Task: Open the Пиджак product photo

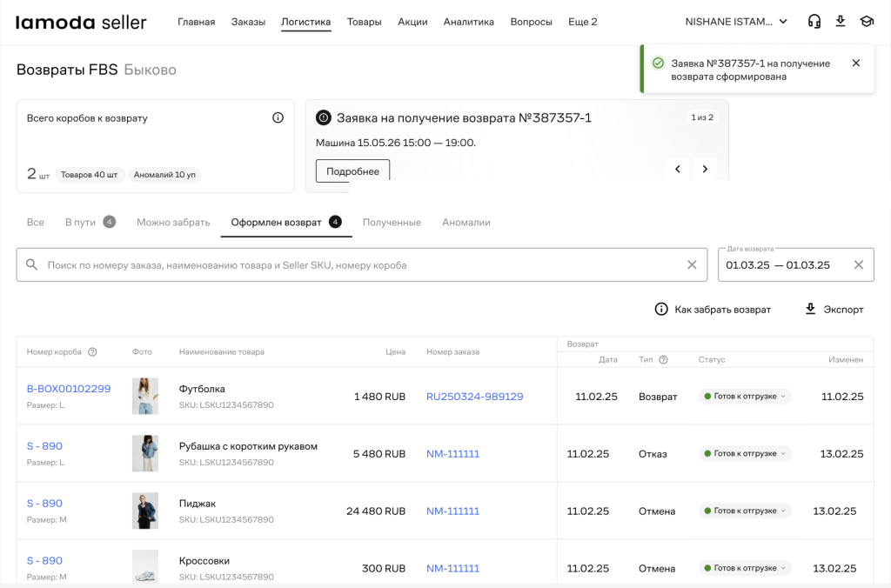Action: coord(145,511)
